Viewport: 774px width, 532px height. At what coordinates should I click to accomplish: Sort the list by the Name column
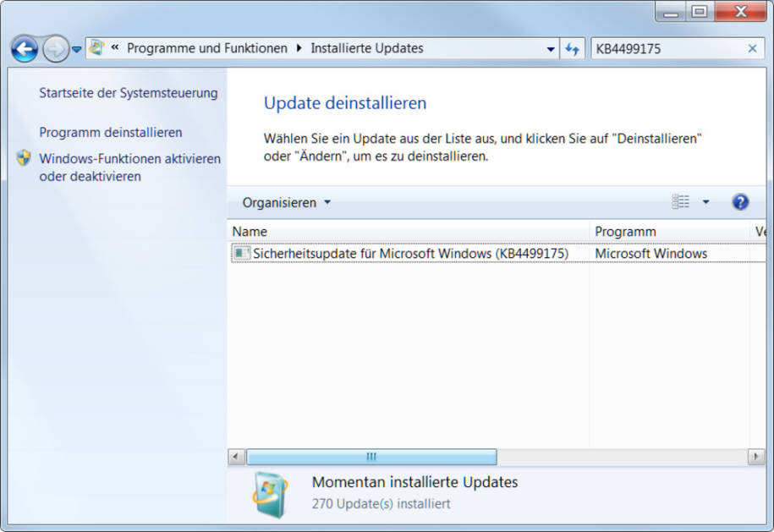click(x=409, y=232)
